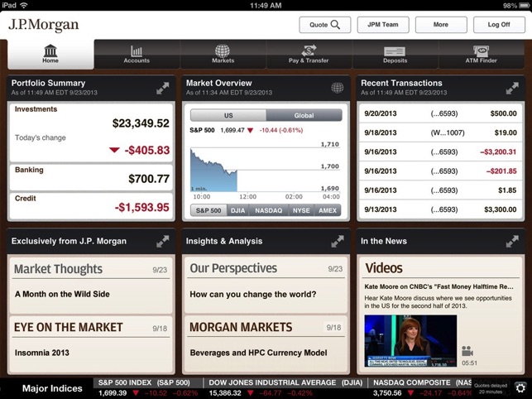Viewport: 532px width, 399px height.
Task: Tap the battery indicator icon
Action: click(x=525, y=6)
